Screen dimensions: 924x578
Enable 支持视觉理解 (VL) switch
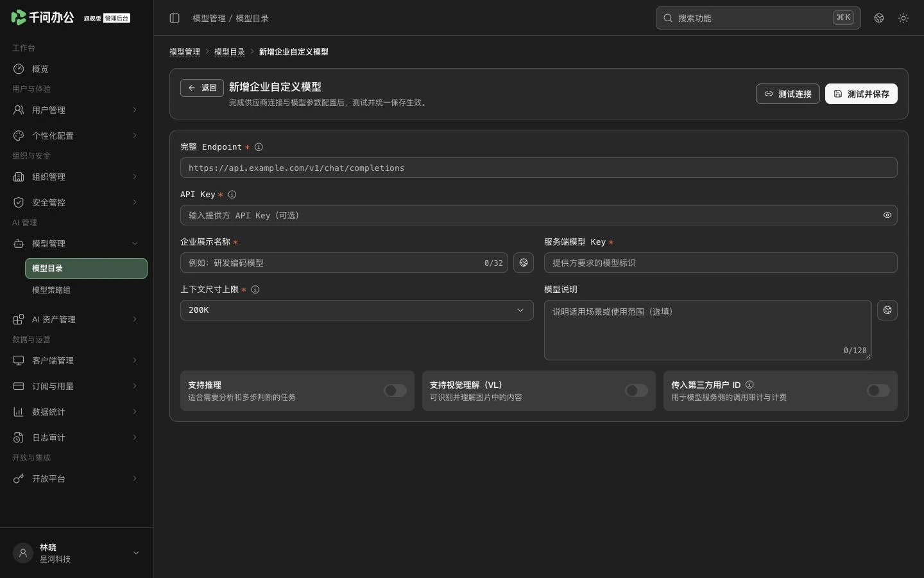pos(637,390)
